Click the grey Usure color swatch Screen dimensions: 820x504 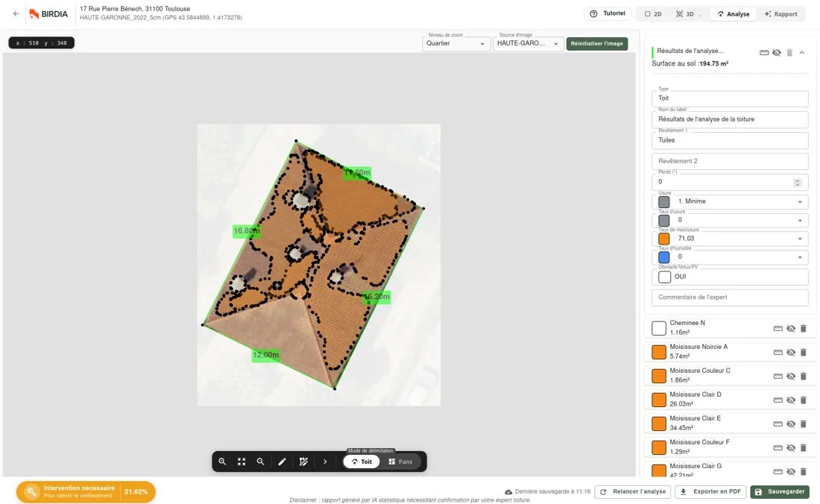[x=663, y=202]
